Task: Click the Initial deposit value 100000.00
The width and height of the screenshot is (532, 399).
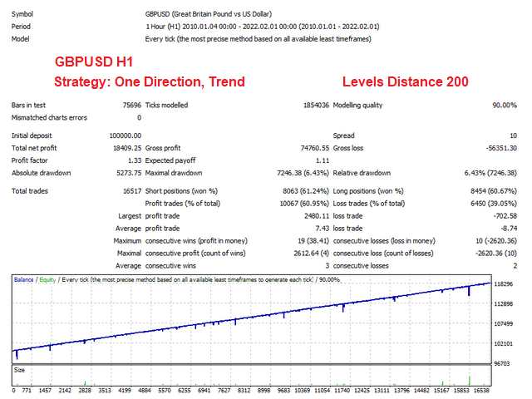Action: pyautogui.click(x=126, y=135)
